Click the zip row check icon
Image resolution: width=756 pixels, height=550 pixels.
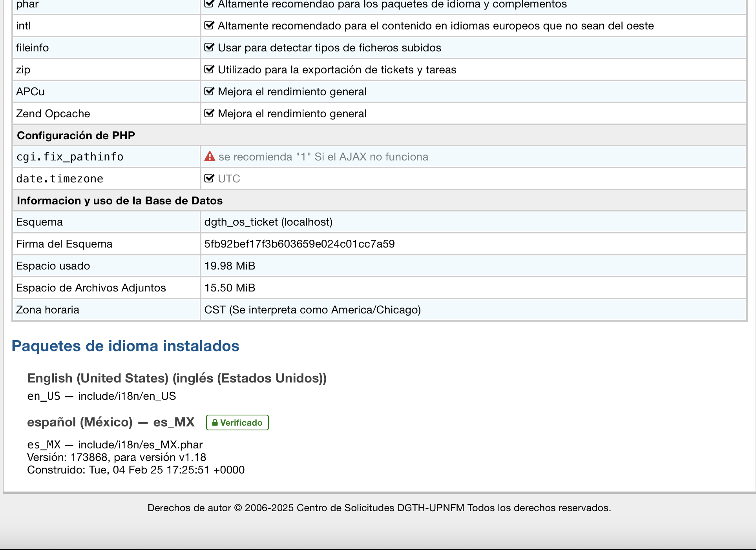(x=209, y=69)
